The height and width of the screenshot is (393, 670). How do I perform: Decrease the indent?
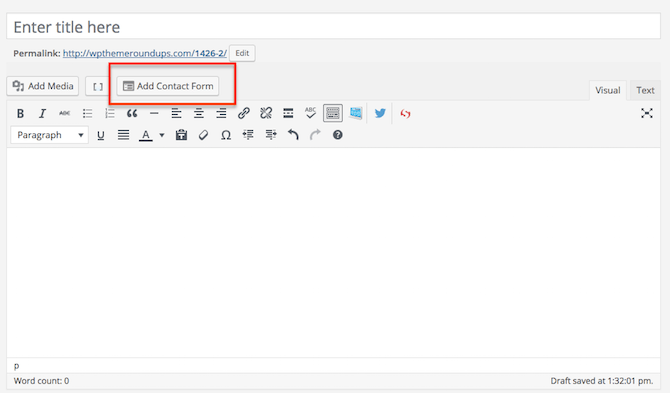(248, 135)
